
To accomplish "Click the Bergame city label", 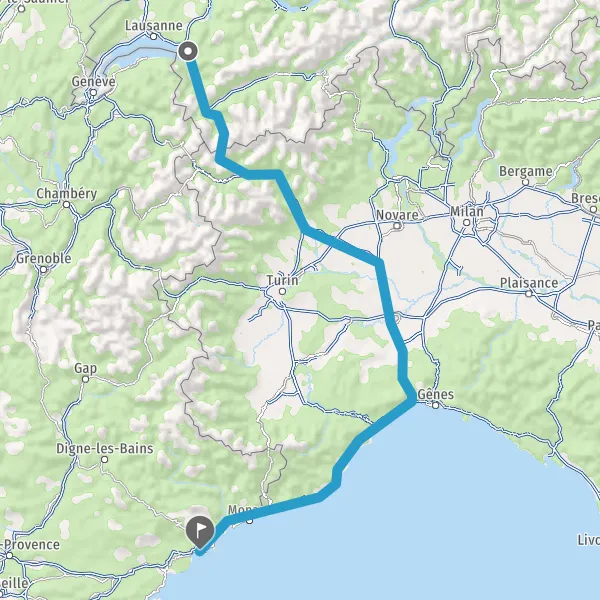I will (526, 171).
